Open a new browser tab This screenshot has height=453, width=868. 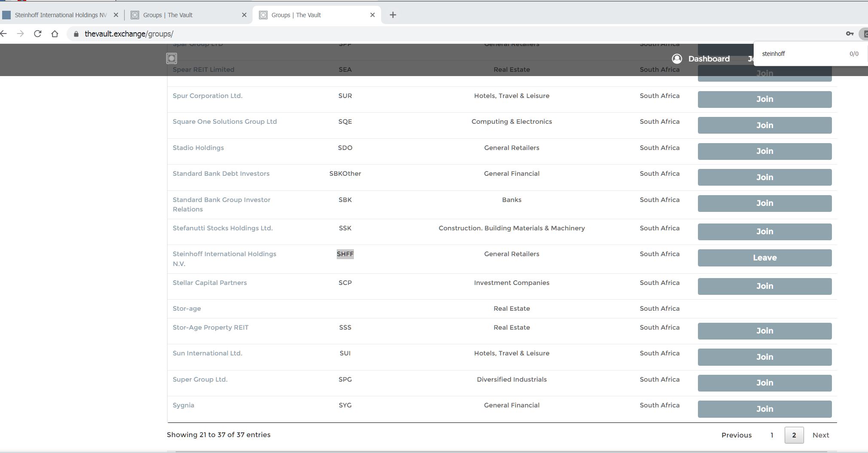coord(393,15)
